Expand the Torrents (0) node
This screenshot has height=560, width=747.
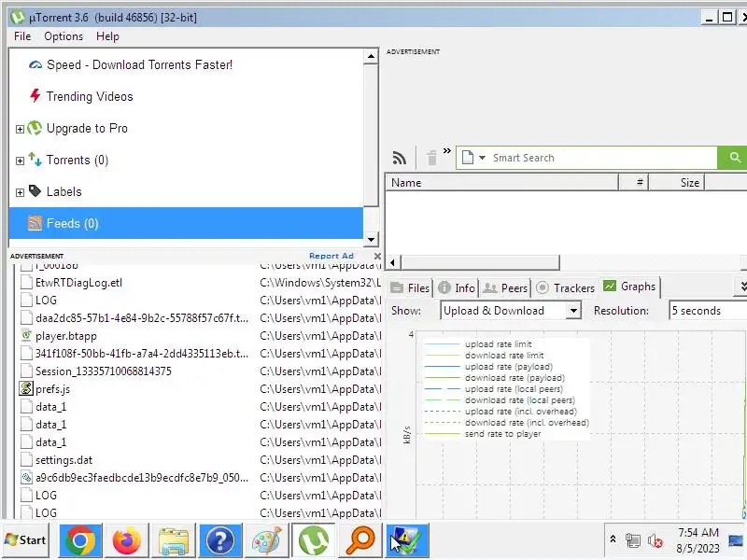pos(20,161)
